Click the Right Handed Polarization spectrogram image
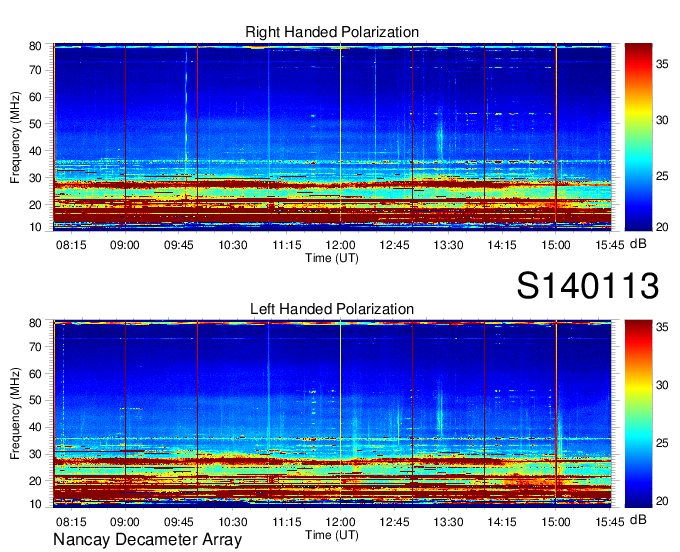This screenshot has width=680, height=552. pyautogui.click(x=332, y=137)
